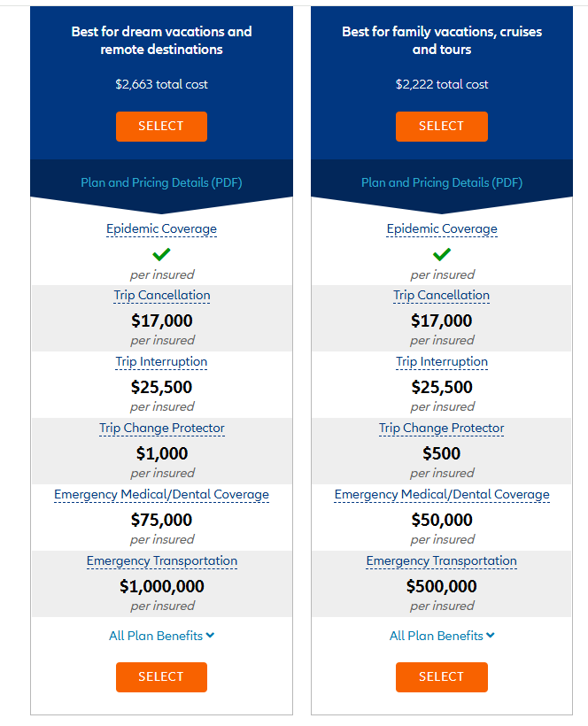Open Plan and Pricing Details PDF for left plan
The width and height of the screenshot is (588, 726).
[x=161, y=182]
